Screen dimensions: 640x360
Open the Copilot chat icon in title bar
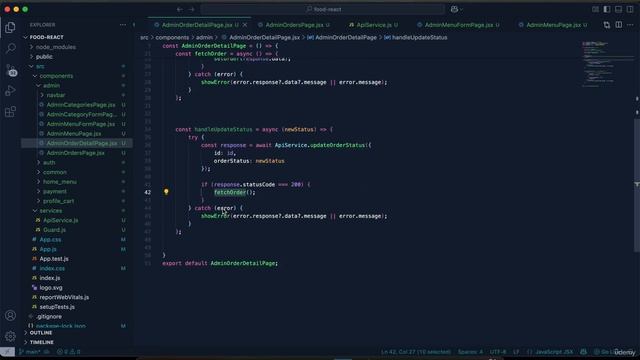click(x=454, y=9)
